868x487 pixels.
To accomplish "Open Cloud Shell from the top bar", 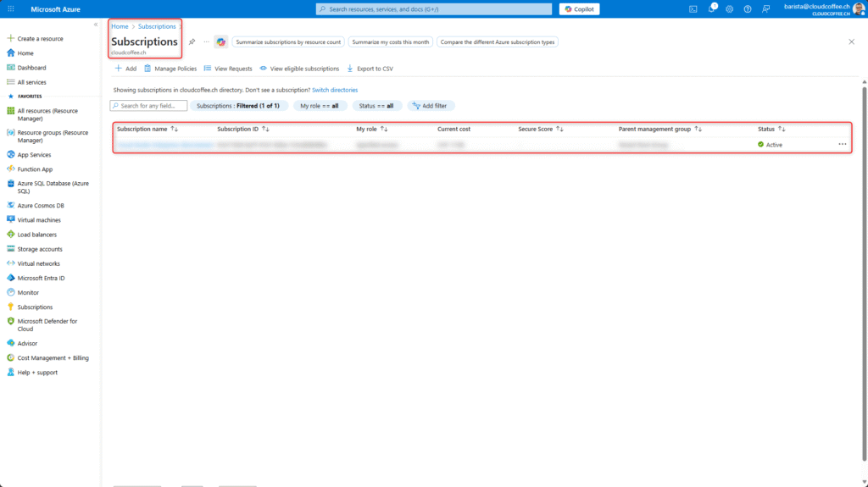I will [x=693, y=8].
